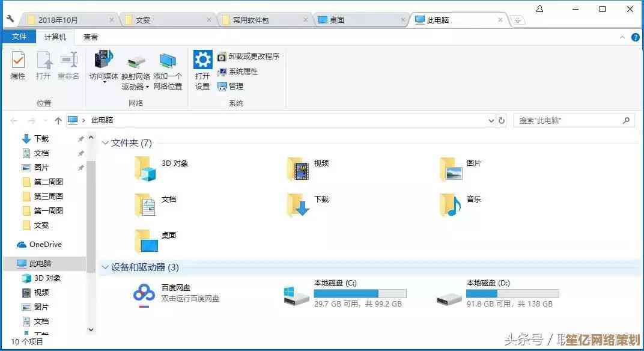Open the address bar history dropdown

pos(491,121)
